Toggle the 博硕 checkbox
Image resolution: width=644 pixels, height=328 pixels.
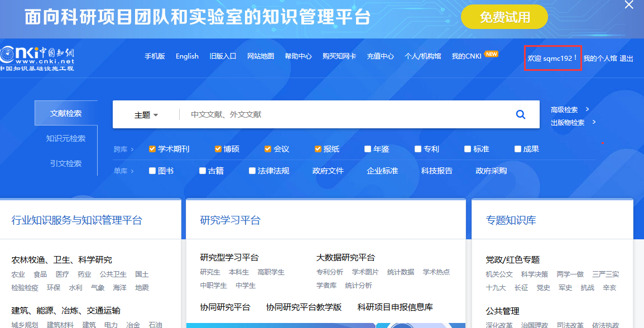pyautogui.click(x=218, y=149)
